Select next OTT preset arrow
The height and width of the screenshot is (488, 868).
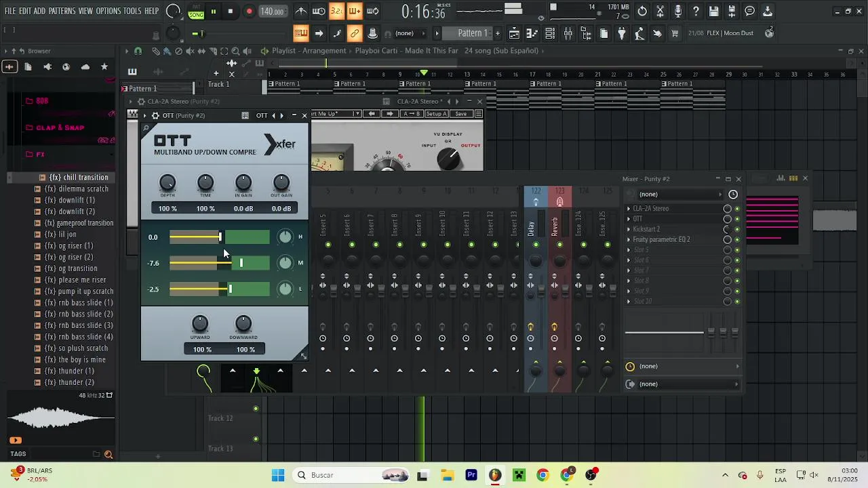point(282,115)
